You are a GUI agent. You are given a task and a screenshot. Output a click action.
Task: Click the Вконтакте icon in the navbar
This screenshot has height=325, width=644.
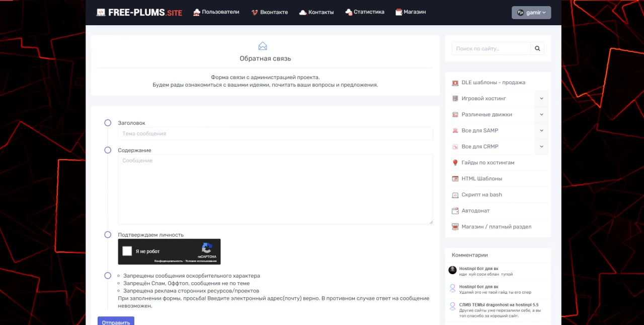[255, 12]
